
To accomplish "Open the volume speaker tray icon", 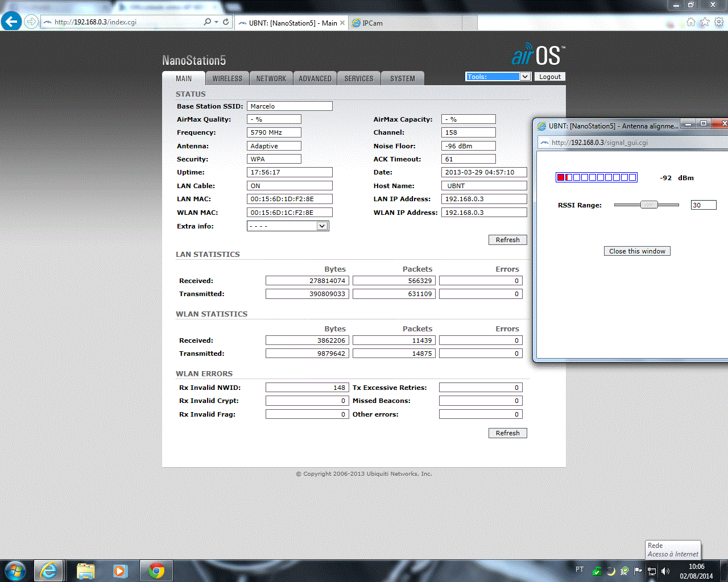I will [665, 571].
